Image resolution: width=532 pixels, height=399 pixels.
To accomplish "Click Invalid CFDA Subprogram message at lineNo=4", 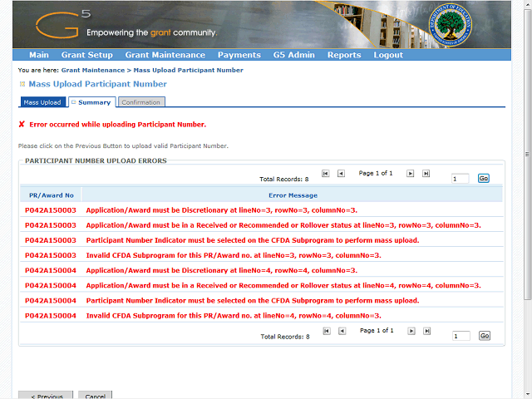I will tap(234, 316).
